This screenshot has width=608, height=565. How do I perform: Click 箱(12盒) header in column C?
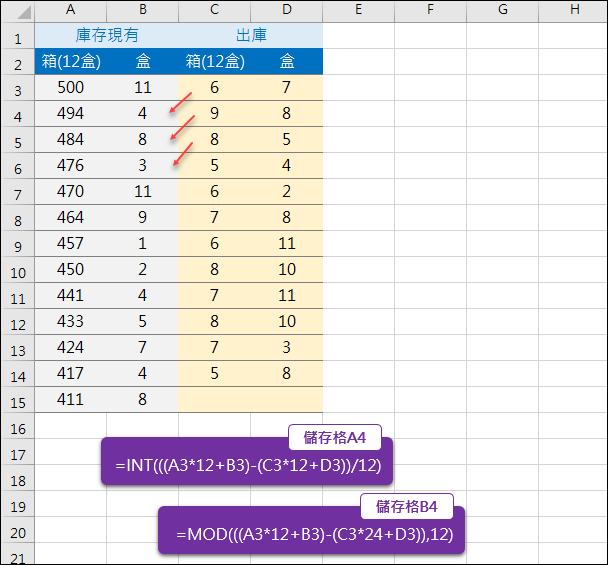[x=214, y=61]
